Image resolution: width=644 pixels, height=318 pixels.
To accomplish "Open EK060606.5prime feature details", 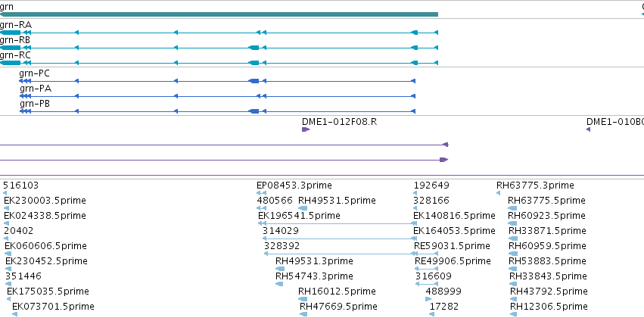I will coord(46,246).
